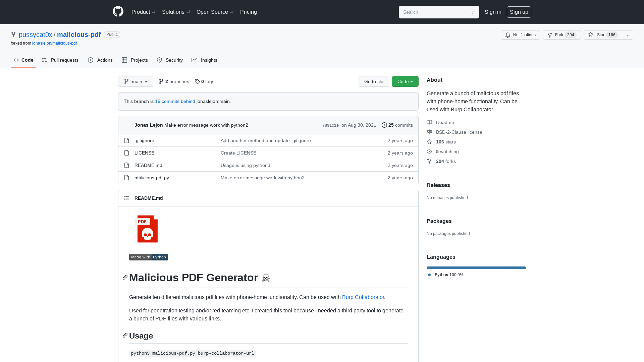Open the malicious-pdf repository link
Image resolution: width=644 pixels, height=362 pixels.
click(x=79, y=35)
